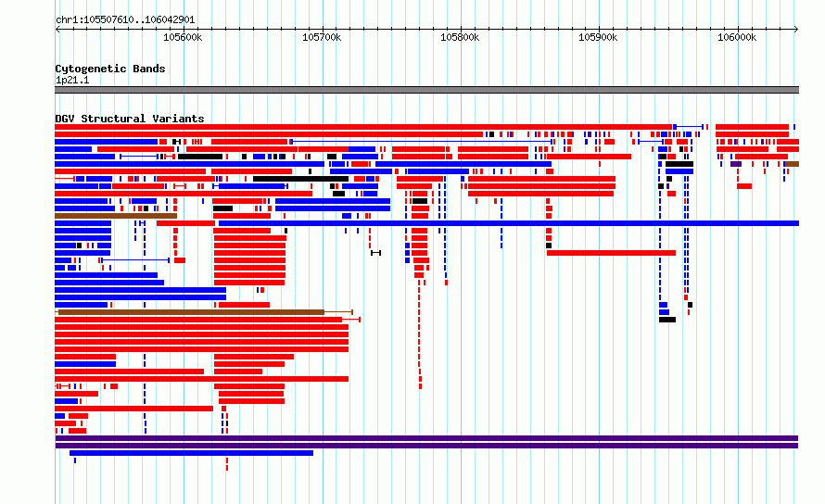Select the blue variant bar spanning the entire region
Image resolution: width=825 pixels, height=504 pixels.
pyautogui.click(x=509, y=223)
